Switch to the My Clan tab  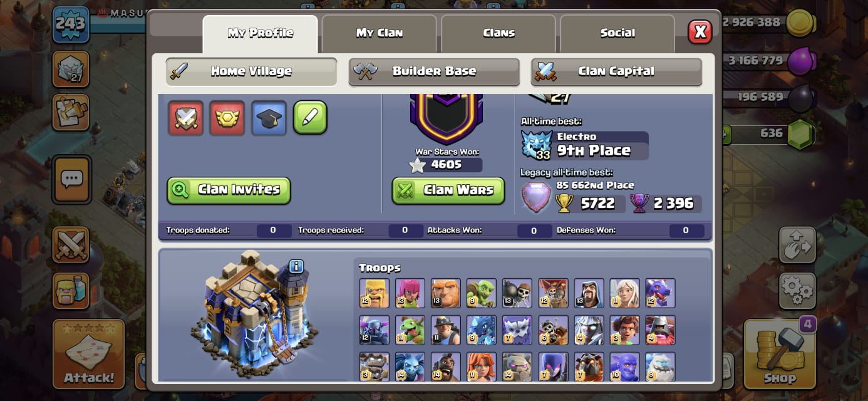click(x=380, y=33)
